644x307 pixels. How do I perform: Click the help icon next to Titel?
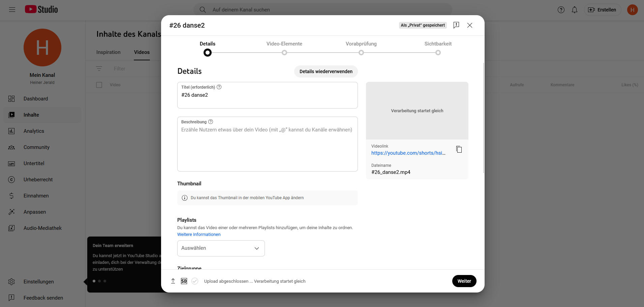click(219, 87)
